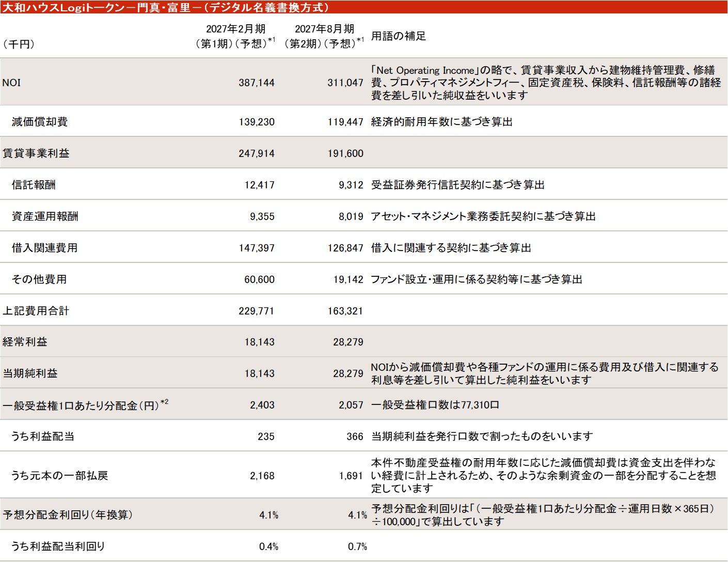
Task: Click the yield formula note 予想分配金利回りは
Action: point(544,515)
